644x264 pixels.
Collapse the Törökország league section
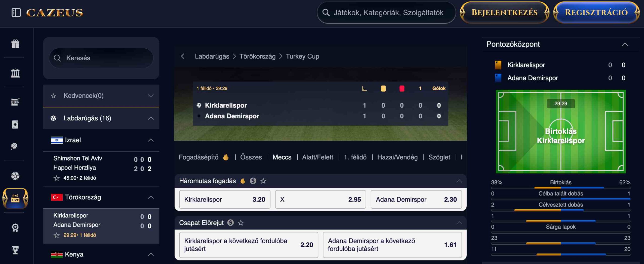[151, 197]
